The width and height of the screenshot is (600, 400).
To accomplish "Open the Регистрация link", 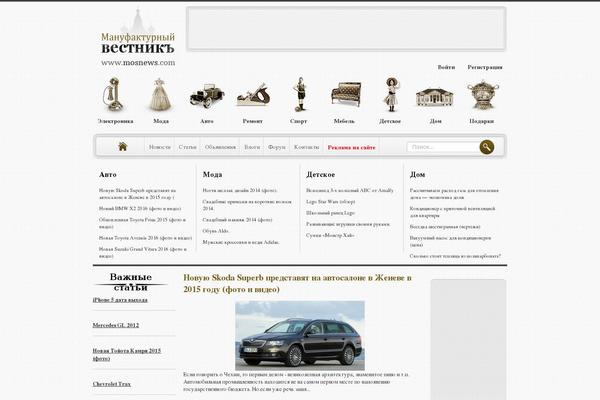I will point(485,67).
